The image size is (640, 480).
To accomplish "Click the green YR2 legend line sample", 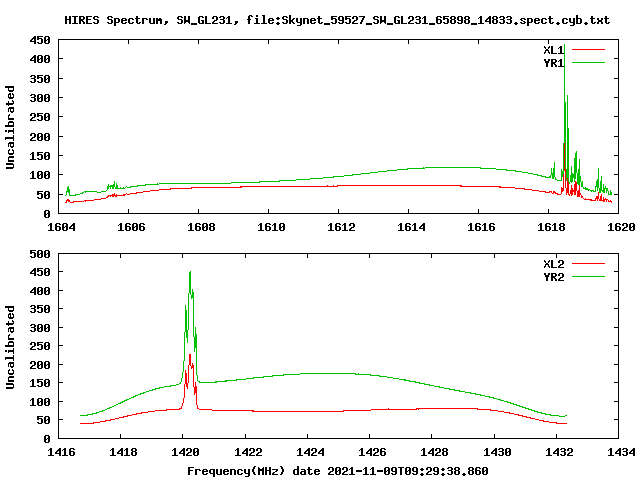I will tap(588, 276).
